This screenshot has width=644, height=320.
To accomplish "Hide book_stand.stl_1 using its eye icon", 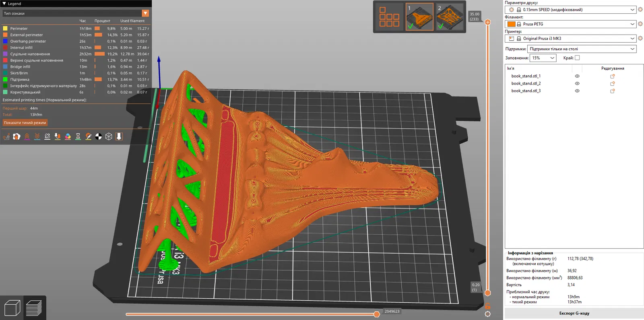I will tap(577, 76).
